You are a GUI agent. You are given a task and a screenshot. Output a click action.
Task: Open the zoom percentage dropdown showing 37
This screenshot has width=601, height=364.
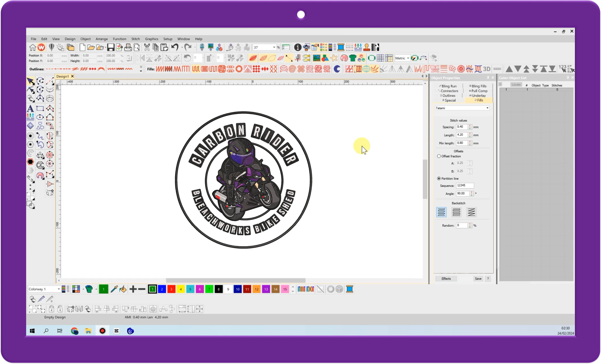click(274, 47)
